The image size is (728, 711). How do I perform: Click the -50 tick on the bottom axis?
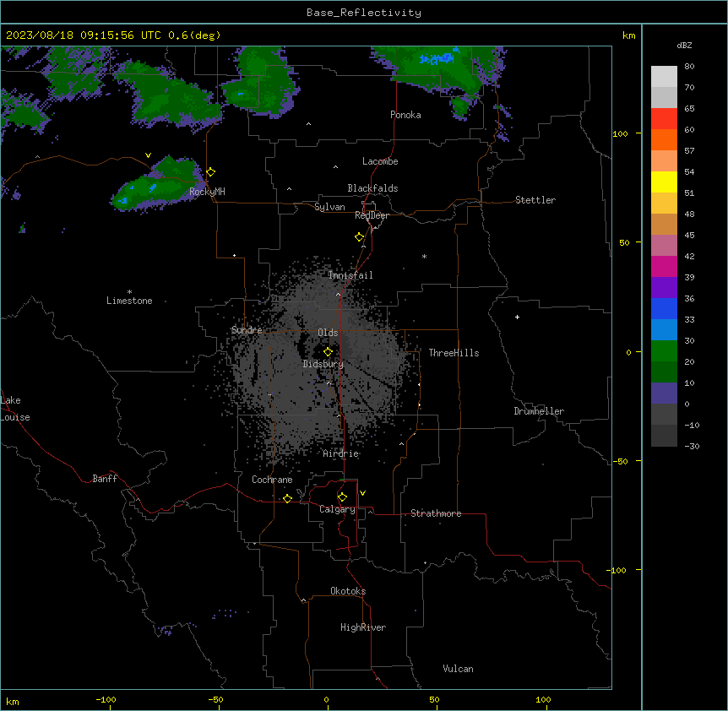(x=215, y=699)
